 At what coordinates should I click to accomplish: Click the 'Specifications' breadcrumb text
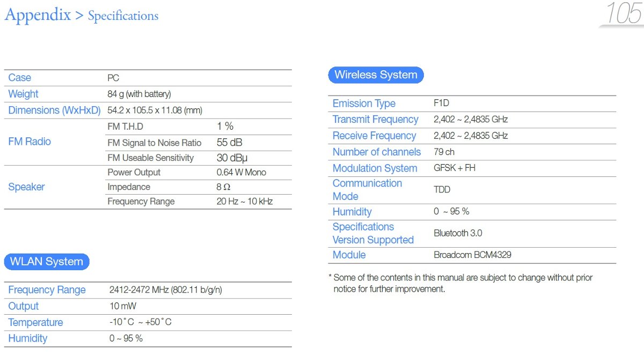(123, 16)
